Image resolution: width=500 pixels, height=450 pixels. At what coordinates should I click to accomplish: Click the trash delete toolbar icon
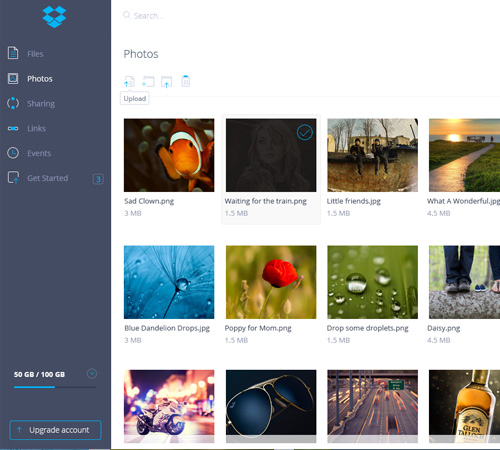(x=186, y=81)
